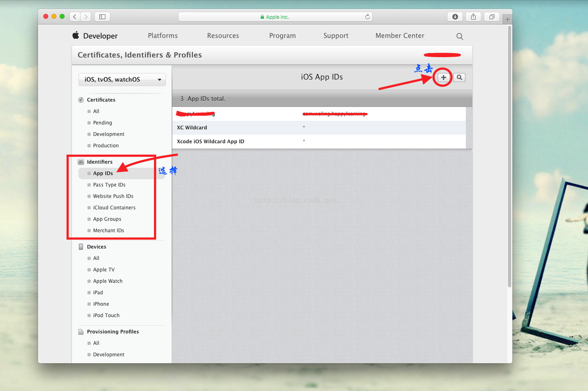Select Pass Type IDs
588x391 pixels.
point(109,185)
